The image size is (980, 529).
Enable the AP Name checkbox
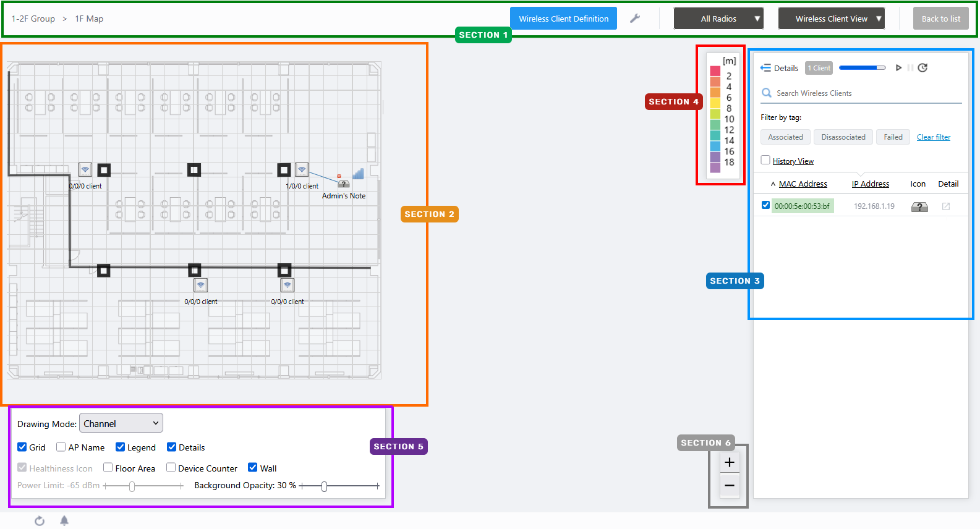pyautogui.click(x=61, y=447)
